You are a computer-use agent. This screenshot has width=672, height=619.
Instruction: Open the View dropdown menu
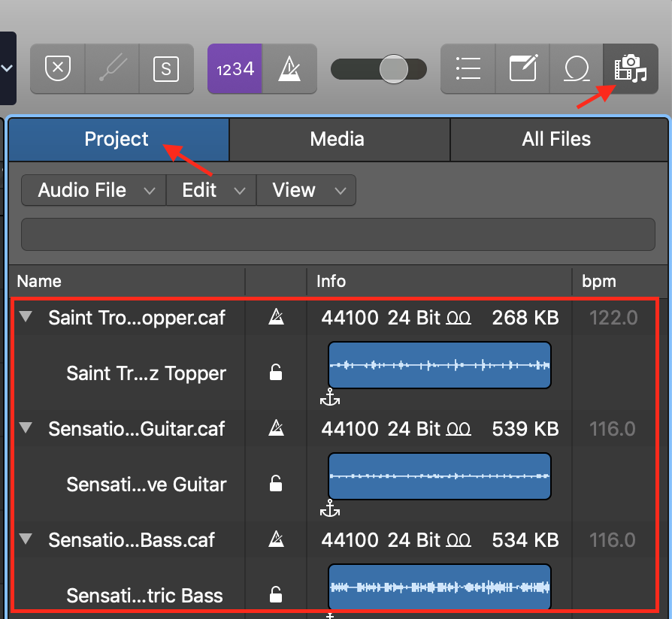click(306, 190)
